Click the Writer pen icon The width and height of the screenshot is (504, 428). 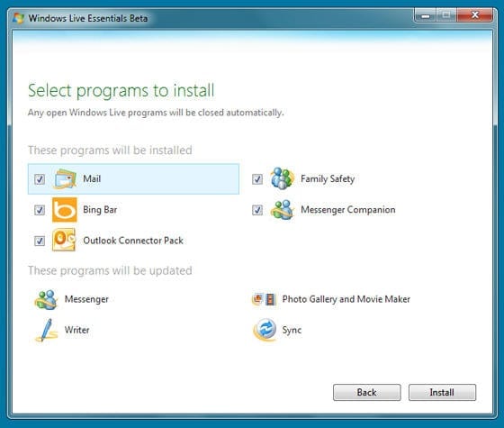point(46,330)
